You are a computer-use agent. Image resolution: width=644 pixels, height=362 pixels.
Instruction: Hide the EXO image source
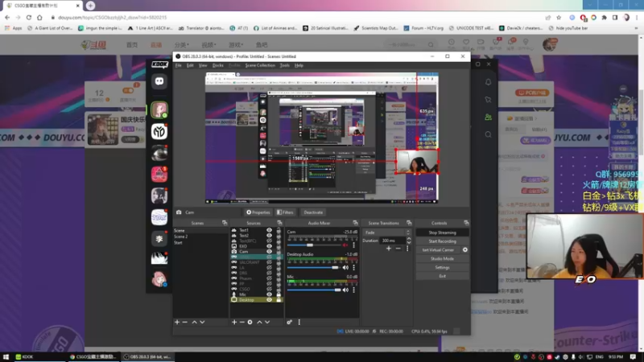(269, 246)
